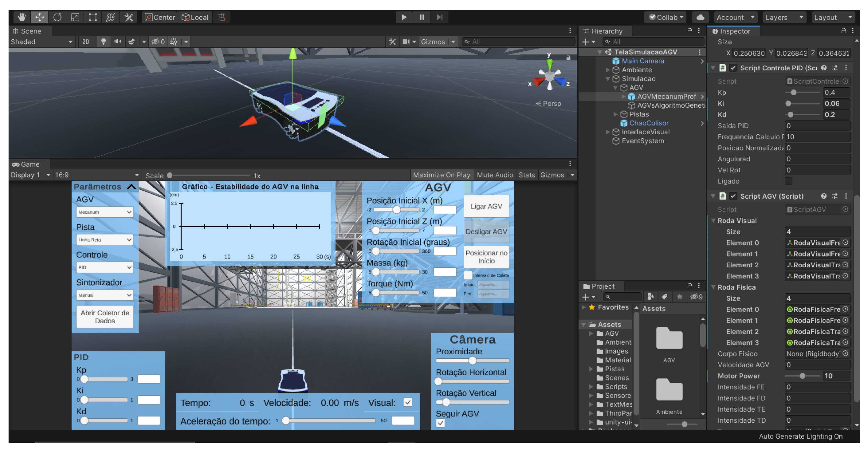
Task: Expand the Pistas hierarchy item
Action: [x=616, y=114]
